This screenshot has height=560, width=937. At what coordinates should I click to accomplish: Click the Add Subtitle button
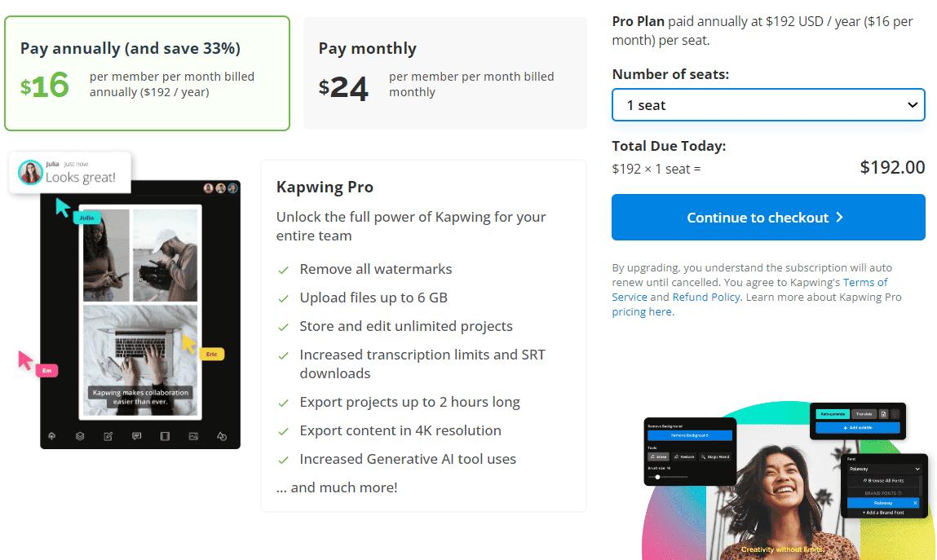(858, 427)
